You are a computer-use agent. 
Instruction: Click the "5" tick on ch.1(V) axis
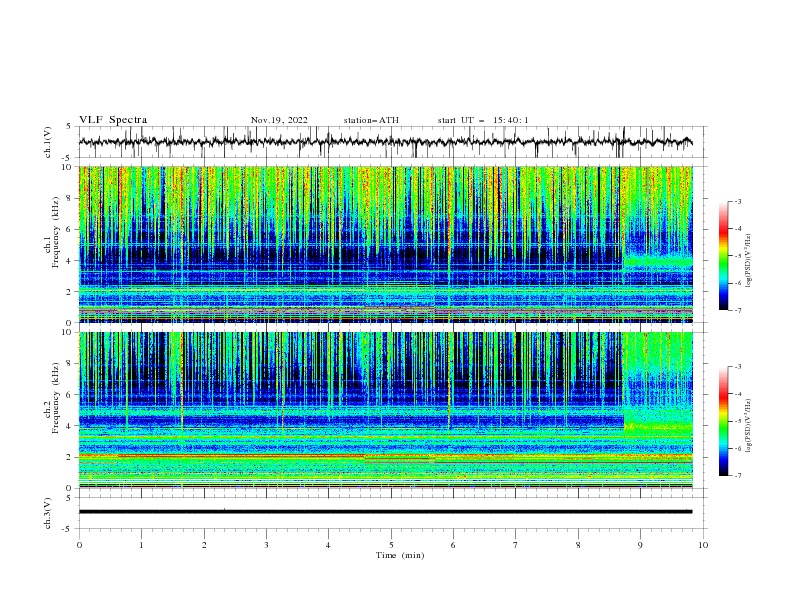69,127
